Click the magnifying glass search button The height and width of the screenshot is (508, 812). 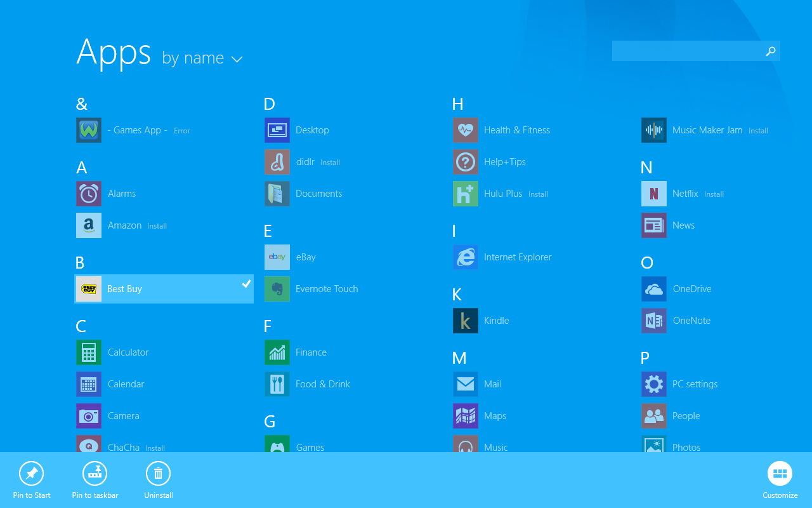771,51
